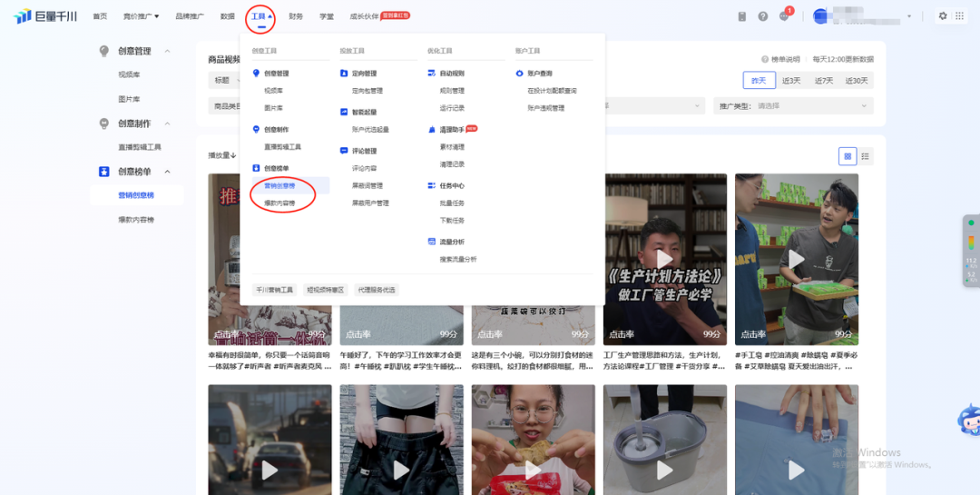
Task: Open 学堂 in the top nav
Action: pos(327,16)
